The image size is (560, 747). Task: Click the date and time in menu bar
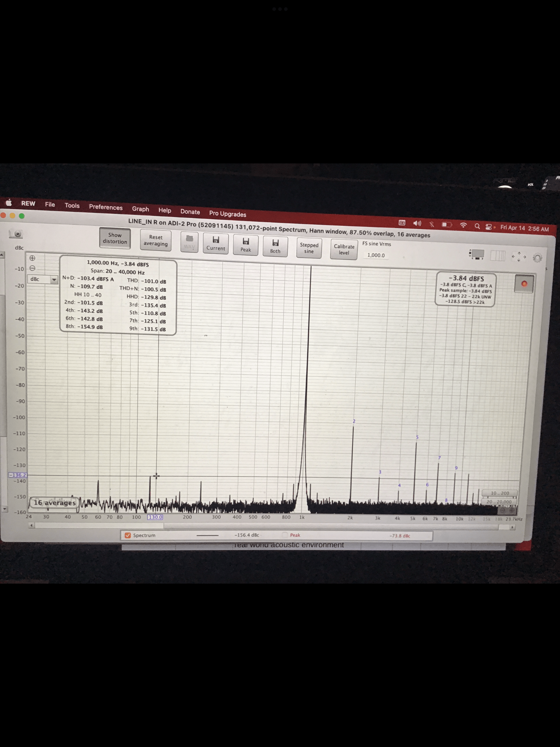click(x=524, y=228)
